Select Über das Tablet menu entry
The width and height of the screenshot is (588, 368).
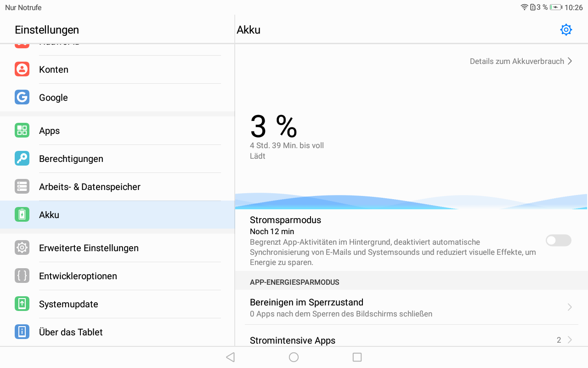click(x=71, y=332)
